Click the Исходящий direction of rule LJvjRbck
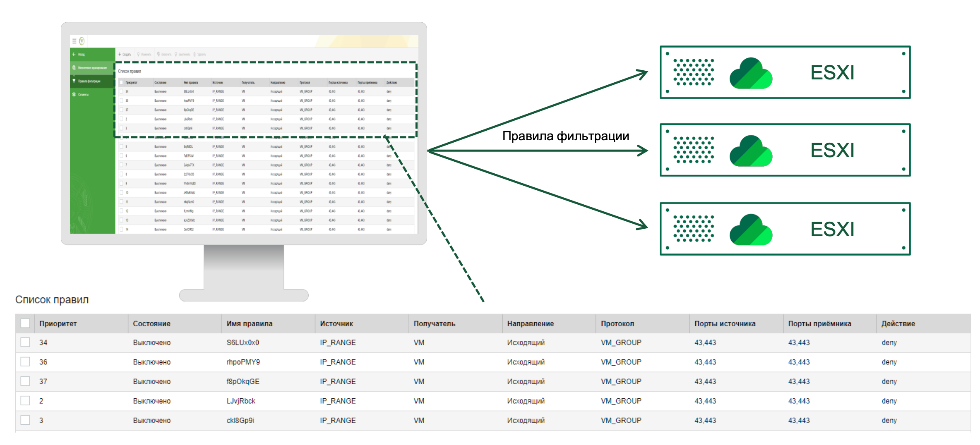 tap(526, 401)
